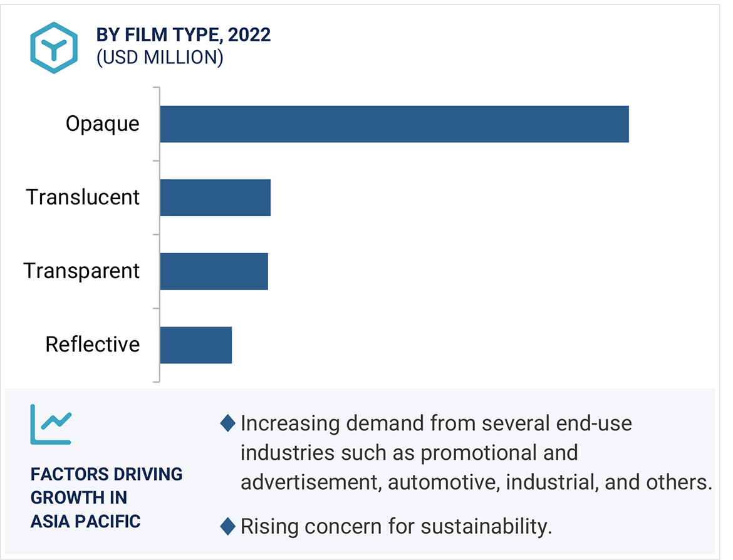Click the Reflective bar

[195, 345]
